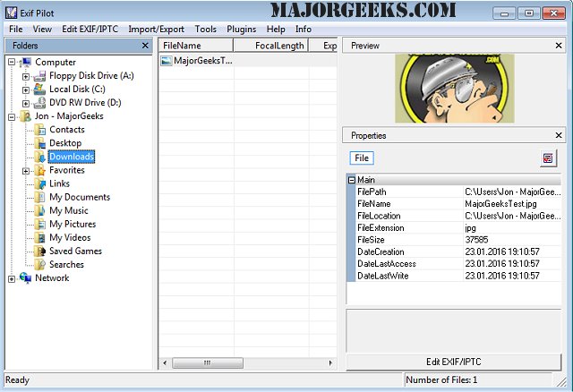Click the DVD RW Drive (D:) icon
This screenshot has width=573, height=392.
click(x=40, y=103)
